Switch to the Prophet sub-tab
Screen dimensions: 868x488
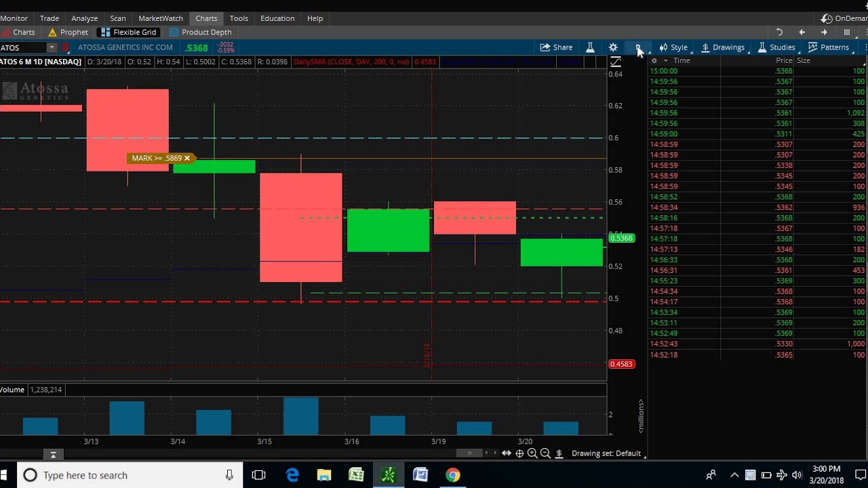tap(68, 32)
